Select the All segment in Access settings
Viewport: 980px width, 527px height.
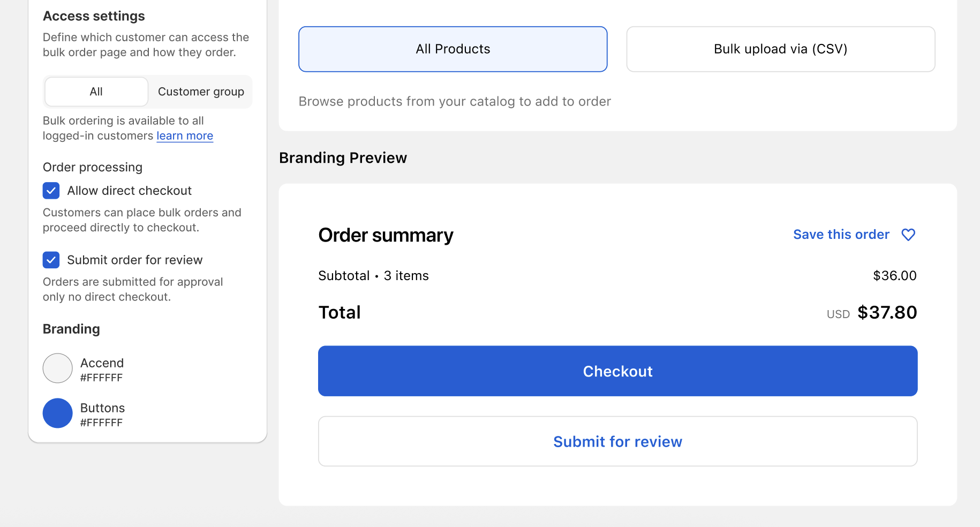click(x=96, y=92)
